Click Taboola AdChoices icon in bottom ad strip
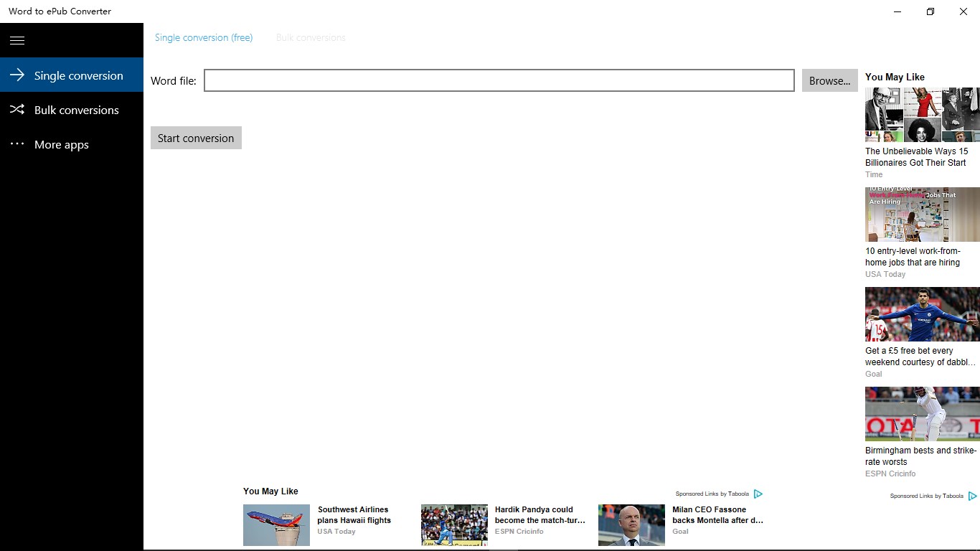This screenshot has width=980, height=551. click(x=758, y=494)
